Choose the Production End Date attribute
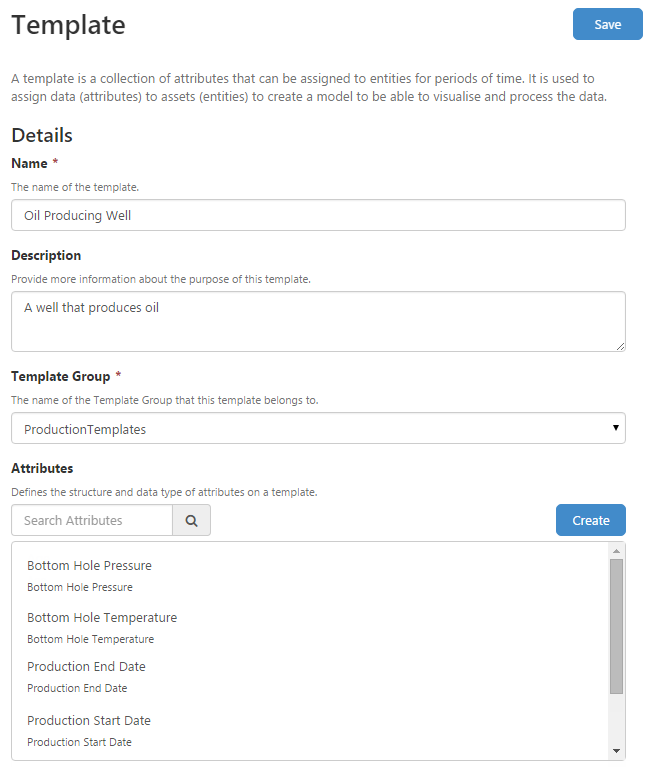651x767 pixels. 86,667
